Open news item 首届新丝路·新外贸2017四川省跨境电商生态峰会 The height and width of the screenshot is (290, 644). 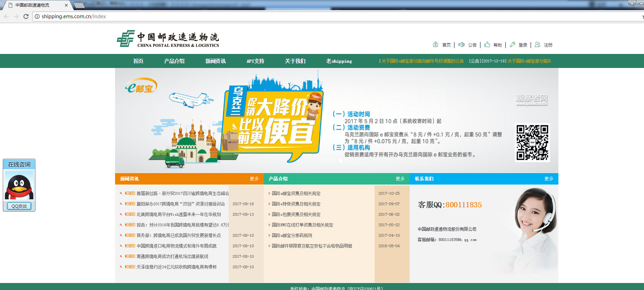(x=182, y=193)
